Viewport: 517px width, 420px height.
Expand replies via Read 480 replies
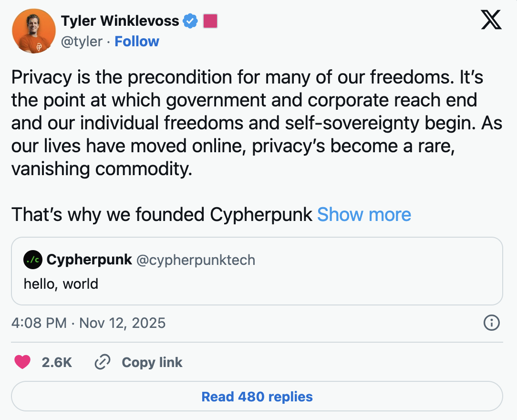point(257,397)
